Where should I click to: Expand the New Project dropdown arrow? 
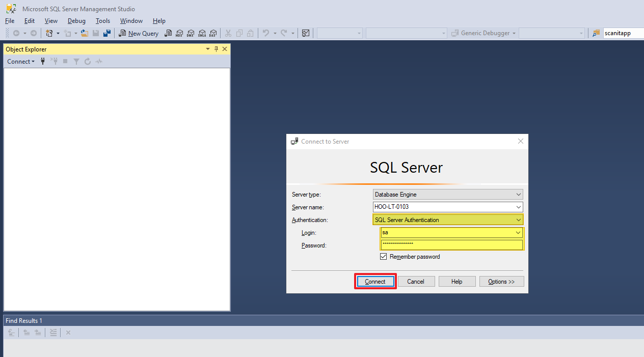[58, 33]
